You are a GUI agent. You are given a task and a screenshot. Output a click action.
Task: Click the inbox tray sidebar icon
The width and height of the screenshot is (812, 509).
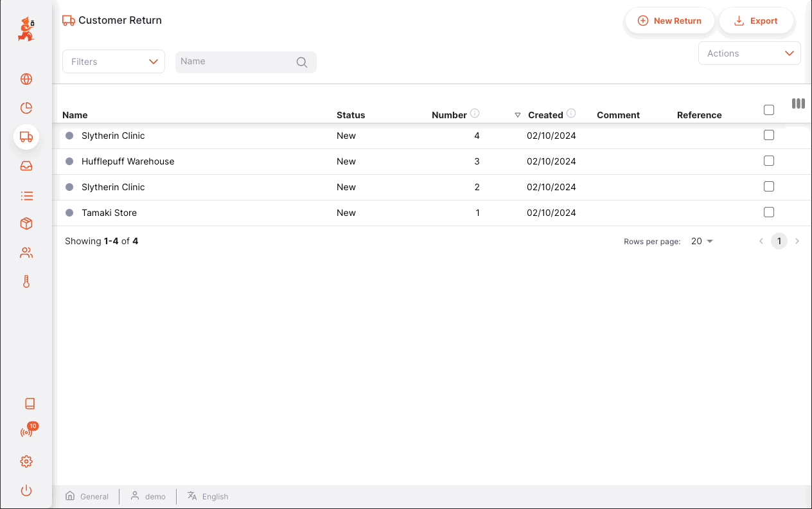point(26,166)
